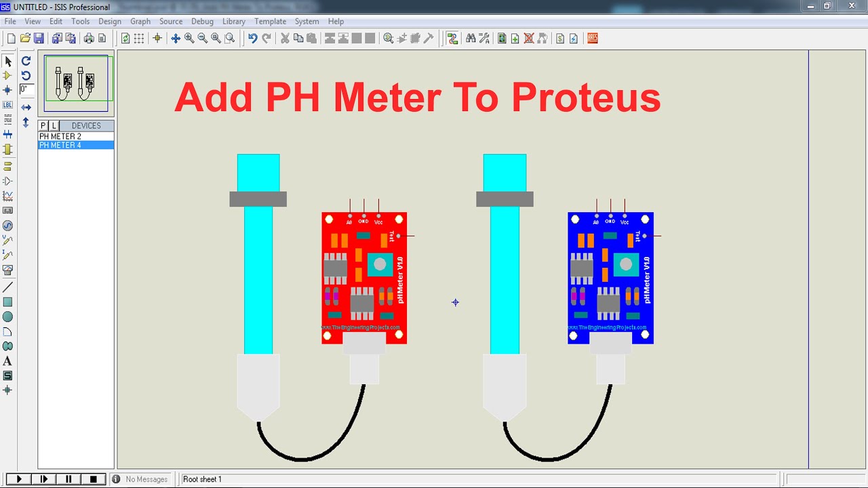
Task: Choose the Graph mode tool
Action: pos(8,196)
